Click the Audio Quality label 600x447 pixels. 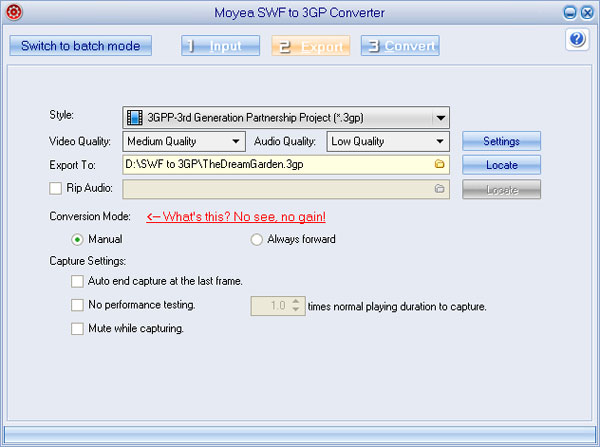pyautogui.click(x=285, y=141)
